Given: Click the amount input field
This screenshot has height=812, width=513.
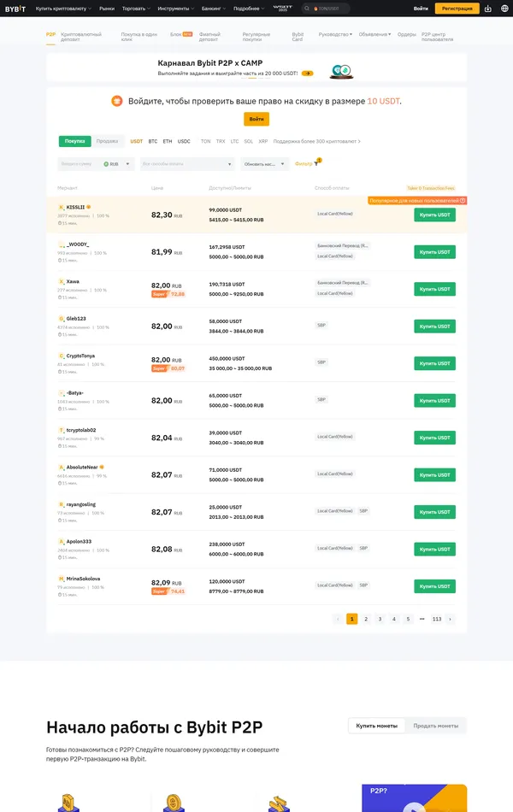Looking at the screenshot, I should click(x=78, y=164).
